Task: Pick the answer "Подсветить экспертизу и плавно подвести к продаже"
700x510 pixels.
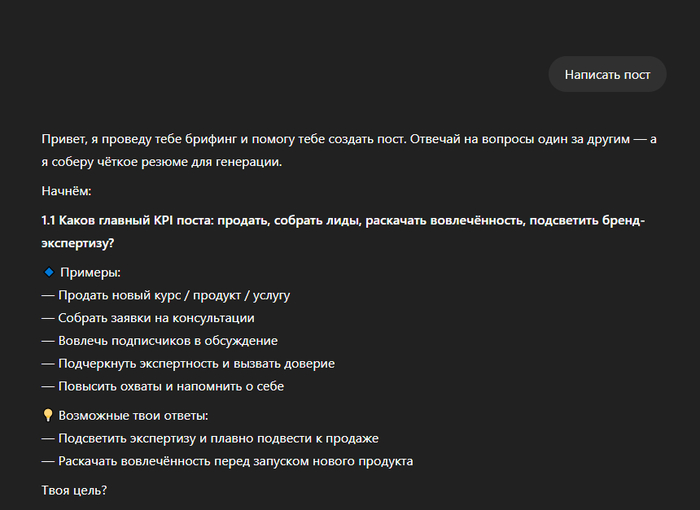Action: click(x=210, y=438)
